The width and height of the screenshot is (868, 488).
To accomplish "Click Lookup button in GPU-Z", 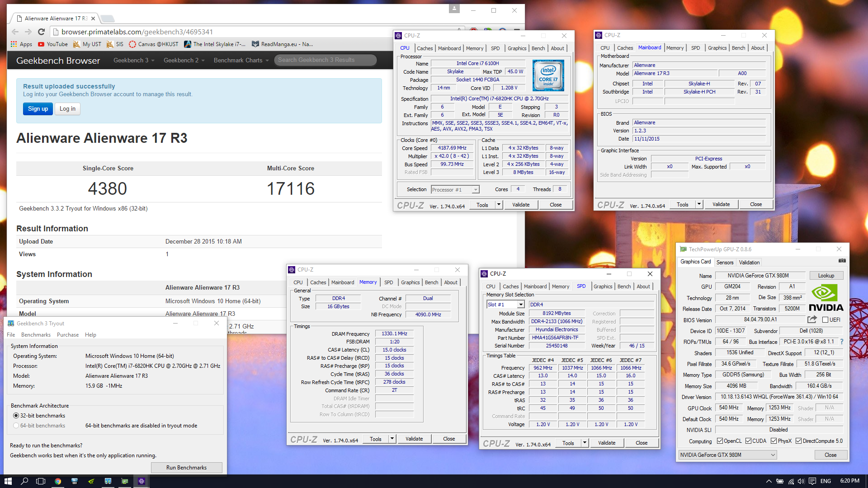I will pos(826,276).
